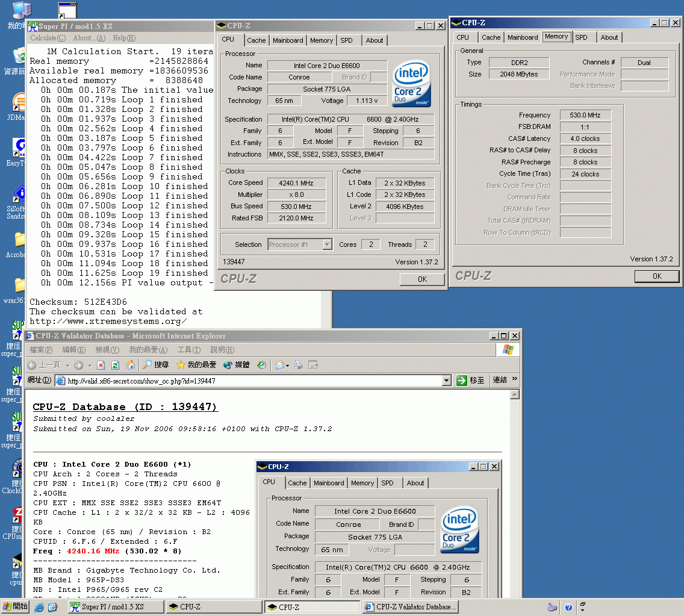Open the Help menu in Super PI
The image size is (684, 616).
[x=124, y=38]
